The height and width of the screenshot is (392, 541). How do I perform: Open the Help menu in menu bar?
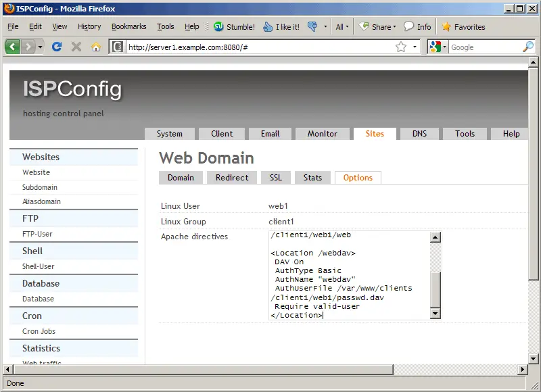tap(191, 26)
